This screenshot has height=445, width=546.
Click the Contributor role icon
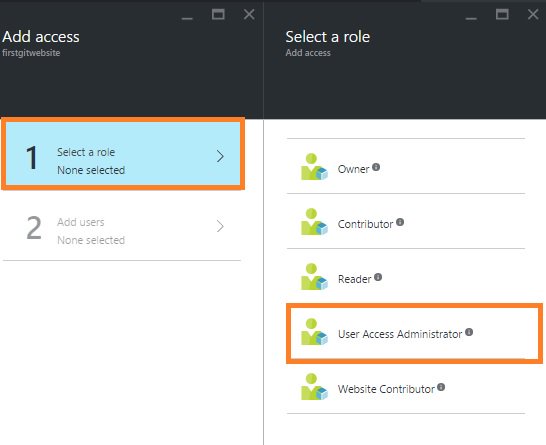314,222
